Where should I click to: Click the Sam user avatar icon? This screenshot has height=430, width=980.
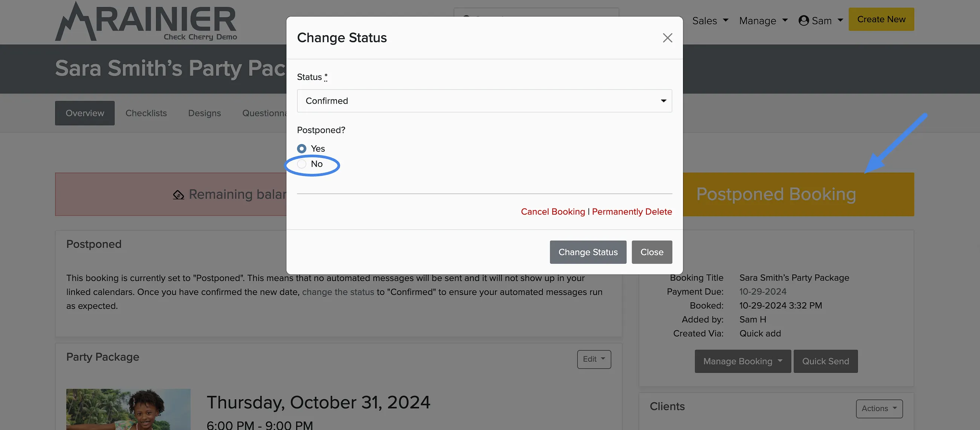pos(804,21)
